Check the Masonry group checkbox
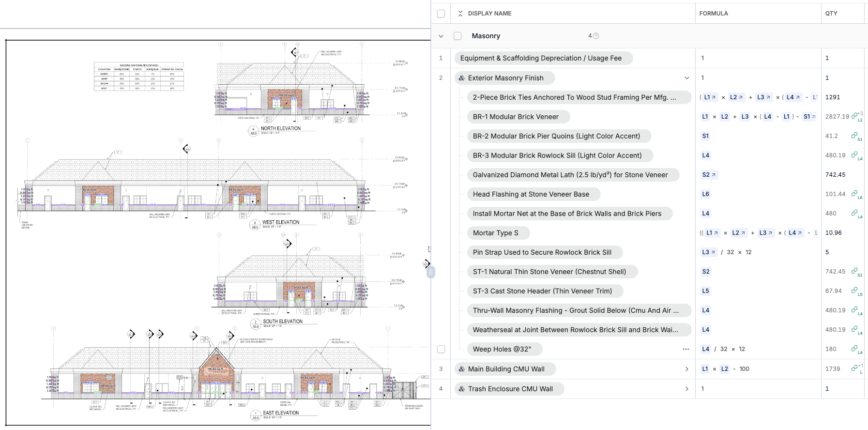The height and width of the screenshot is (430, 868). pyautogui.click(x=457, y=36)
